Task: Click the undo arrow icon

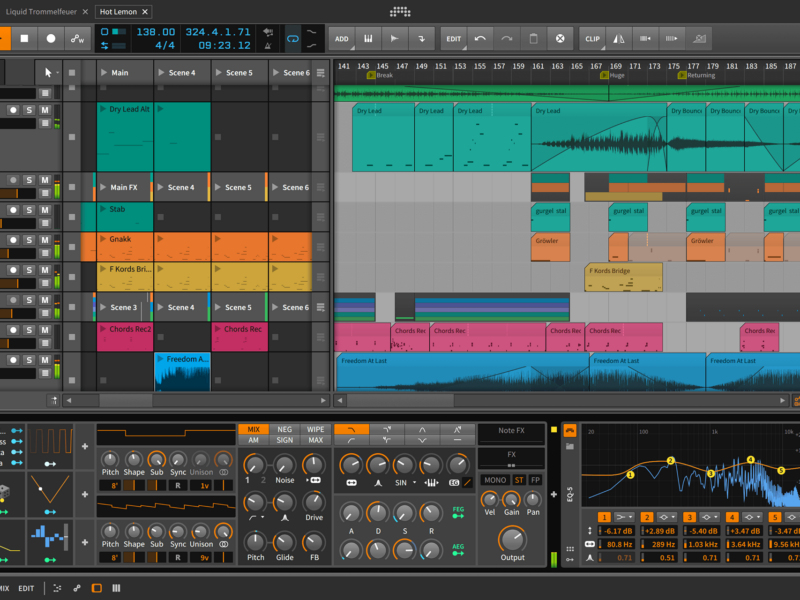Action: click(481, 39)
